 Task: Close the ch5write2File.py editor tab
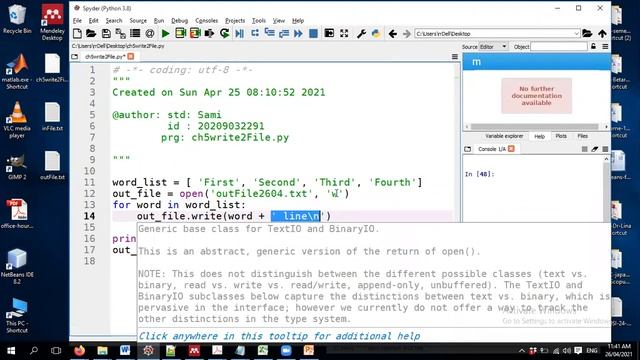pos(131,56)
